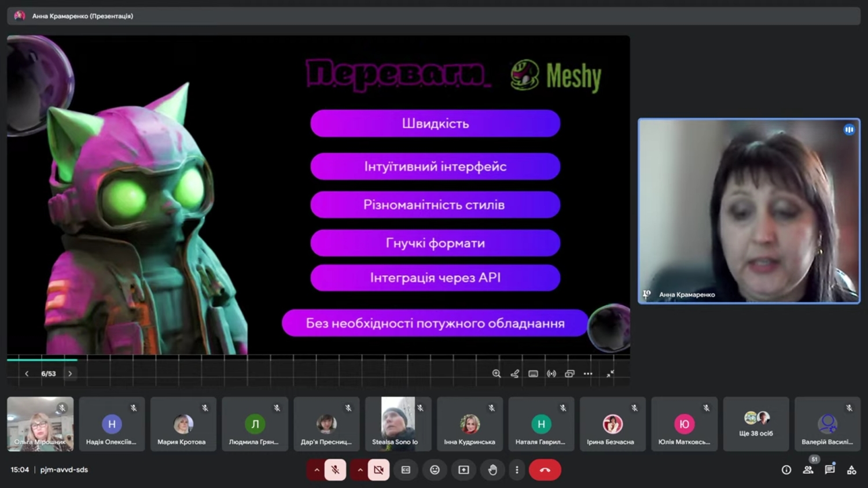Image resolution: width=868 pixels, height=488 pixels.
Task: Click Stealsa Sono Io video tile
Action: coord(398,424)
